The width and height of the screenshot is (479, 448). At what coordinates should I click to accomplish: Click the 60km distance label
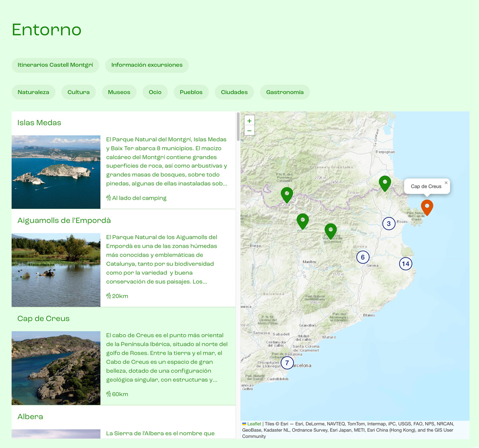click(120, 394)
